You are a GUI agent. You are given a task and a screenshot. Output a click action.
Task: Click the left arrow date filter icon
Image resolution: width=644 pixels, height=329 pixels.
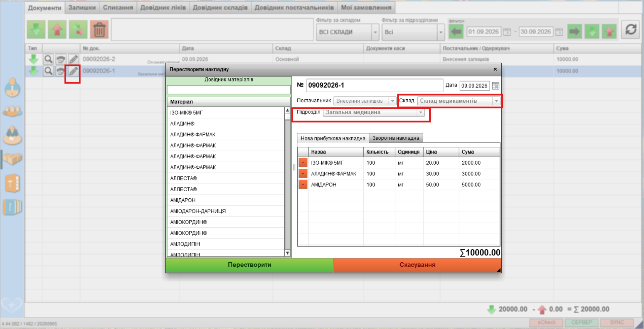coord(456,32)
